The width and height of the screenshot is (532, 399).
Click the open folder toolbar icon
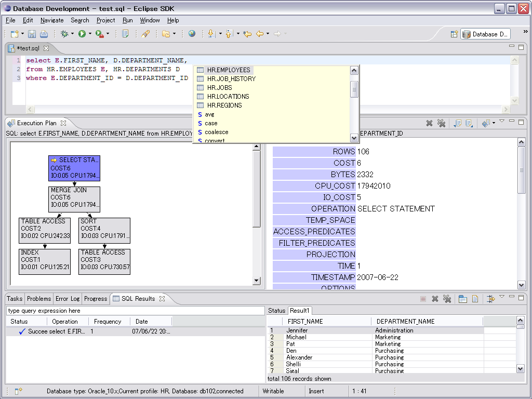166,34
